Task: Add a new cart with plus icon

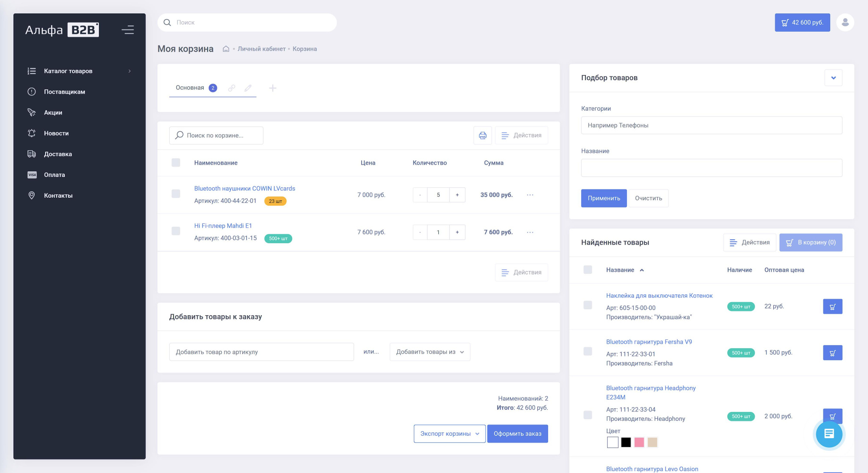Action: coord(273,88)
